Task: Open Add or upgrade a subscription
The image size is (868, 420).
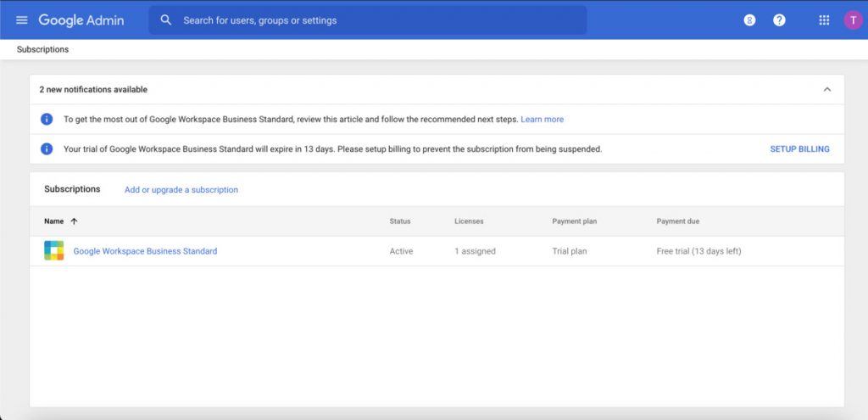Action: [181, 189]
